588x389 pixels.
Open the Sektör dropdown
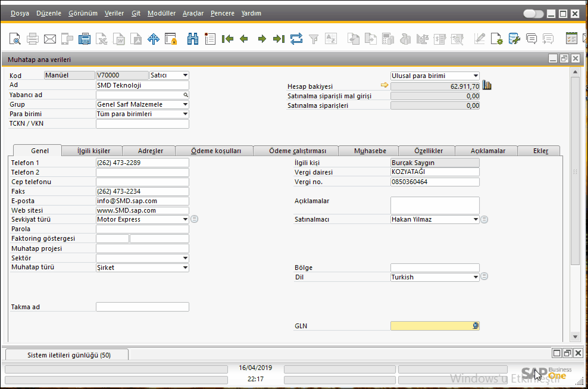click(185, 258)
